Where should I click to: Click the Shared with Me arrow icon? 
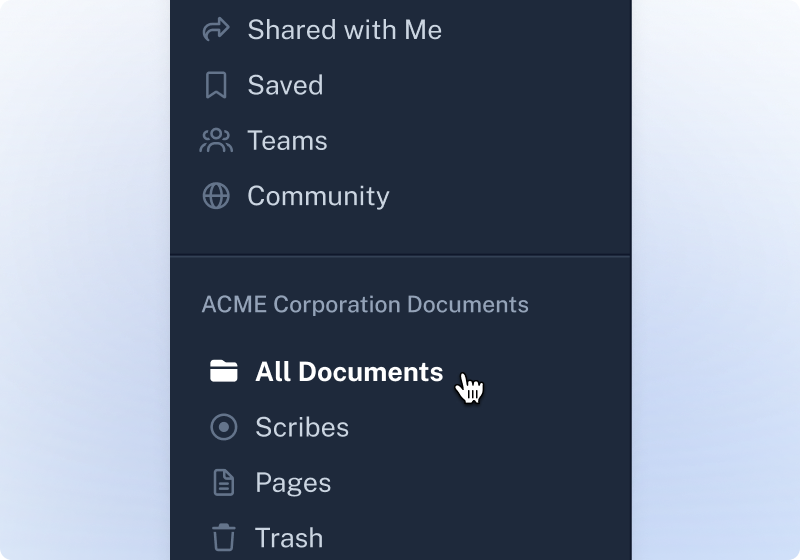(x=216, y=29)
